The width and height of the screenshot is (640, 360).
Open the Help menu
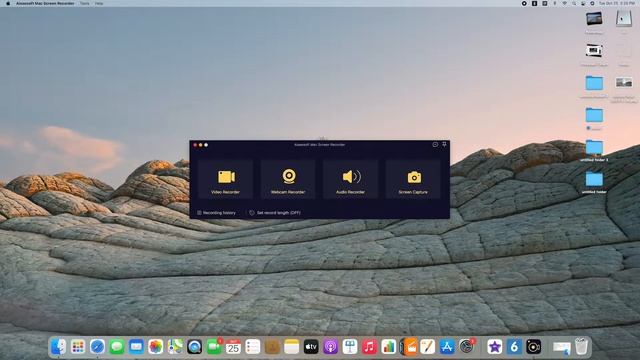[99, 3]
